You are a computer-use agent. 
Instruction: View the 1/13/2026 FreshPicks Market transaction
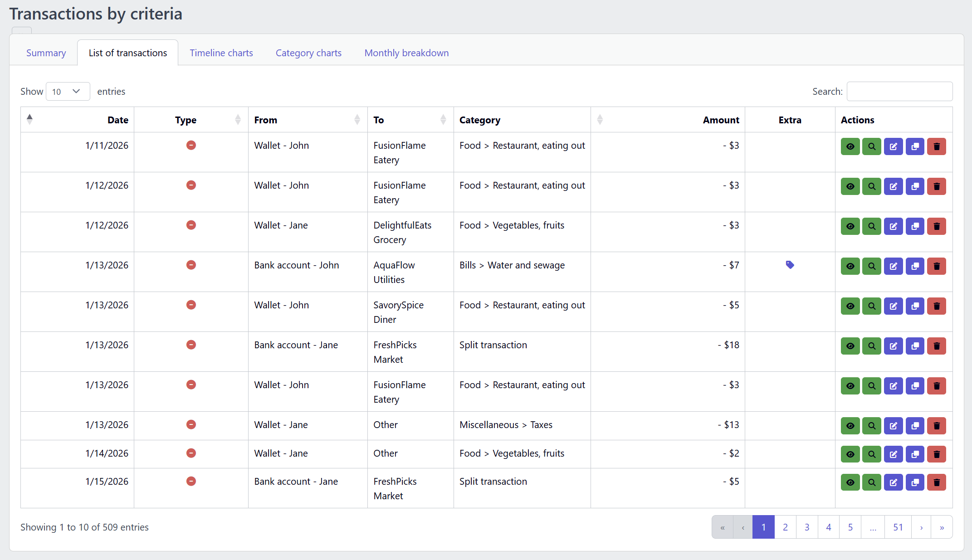point(850,346)
